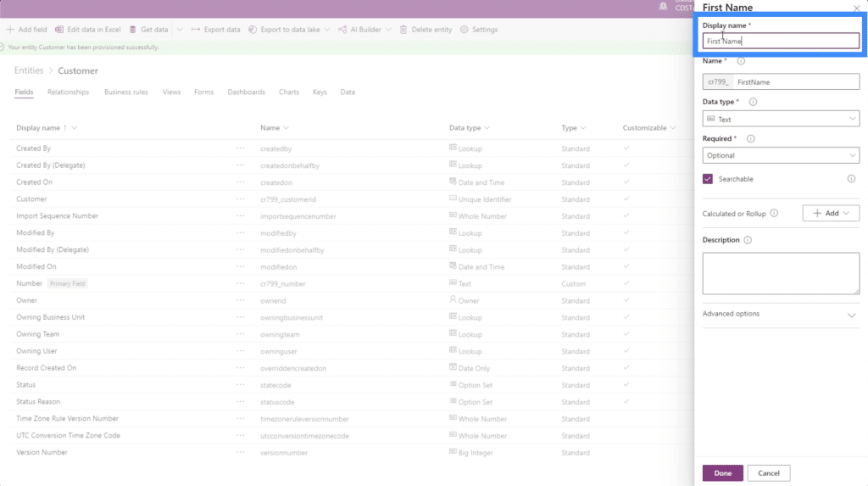
Task: Open the Required Optional dropdown
Action: [781, 155]
